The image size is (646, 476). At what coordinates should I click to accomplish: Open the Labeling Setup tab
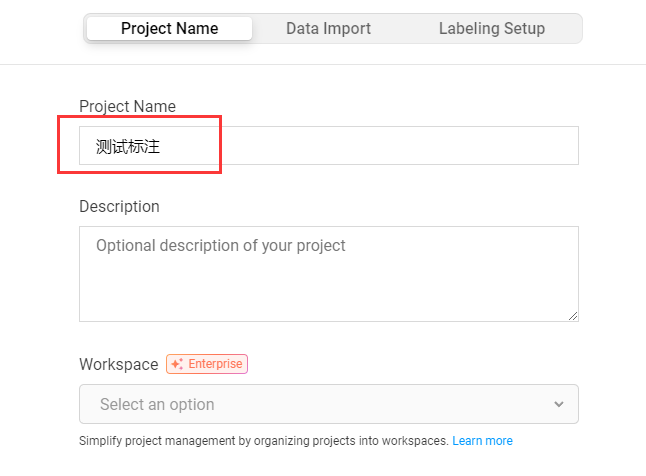491,28
